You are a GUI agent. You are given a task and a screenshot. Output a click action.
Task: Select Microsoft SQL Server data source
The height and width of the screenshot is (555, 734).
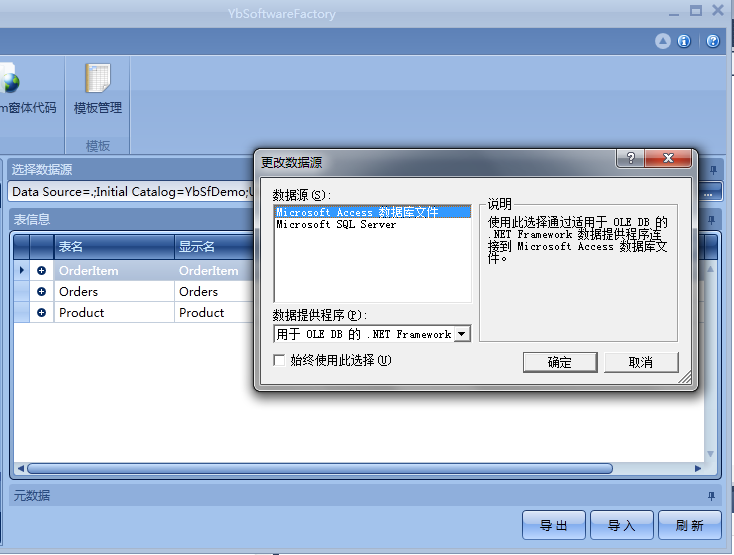click(x=373, y=225)
